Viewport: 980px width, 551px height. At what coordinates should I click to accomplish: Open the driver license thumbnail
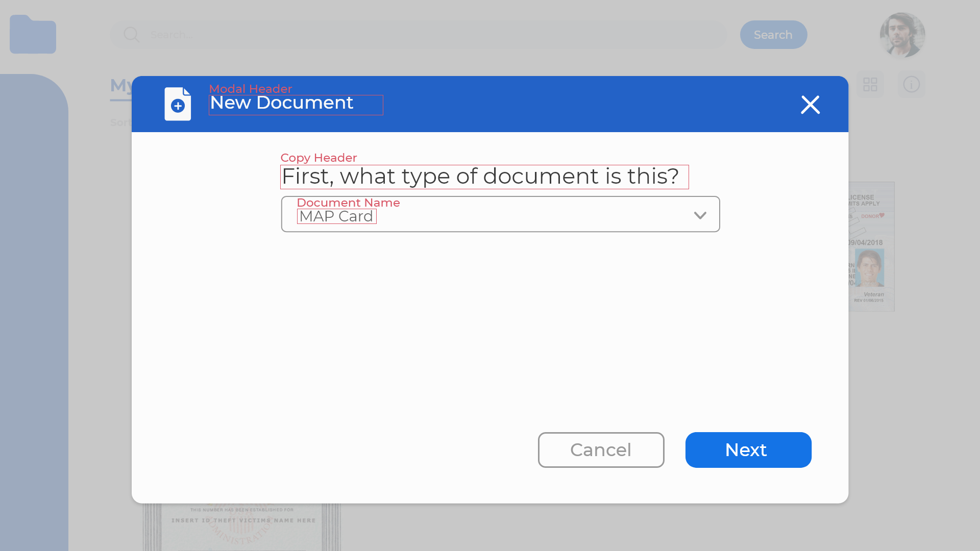(871, 247)
